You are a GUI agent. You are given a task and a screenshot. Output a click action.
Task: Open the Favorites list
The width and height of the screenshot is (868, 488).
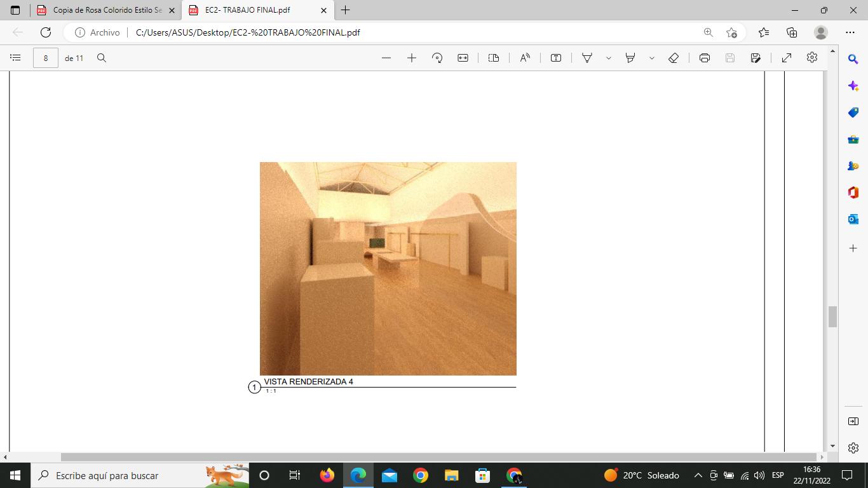coord(764,32)
